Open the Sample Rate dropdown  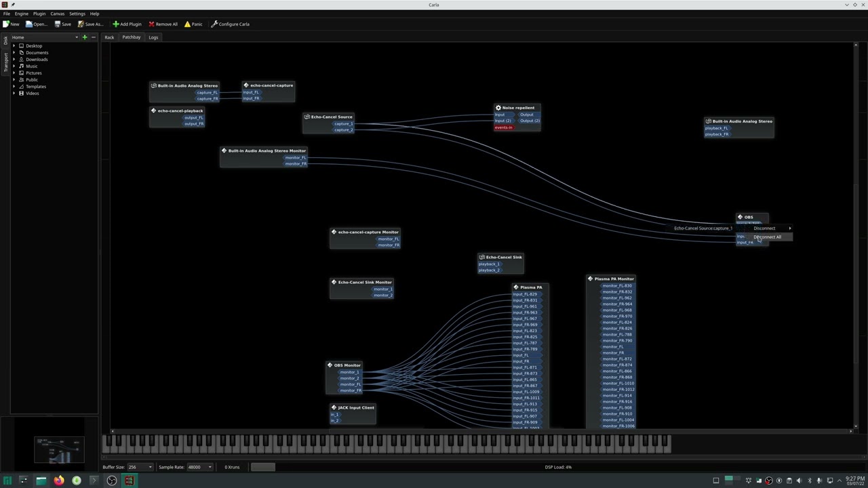click(x=200, y=467)
